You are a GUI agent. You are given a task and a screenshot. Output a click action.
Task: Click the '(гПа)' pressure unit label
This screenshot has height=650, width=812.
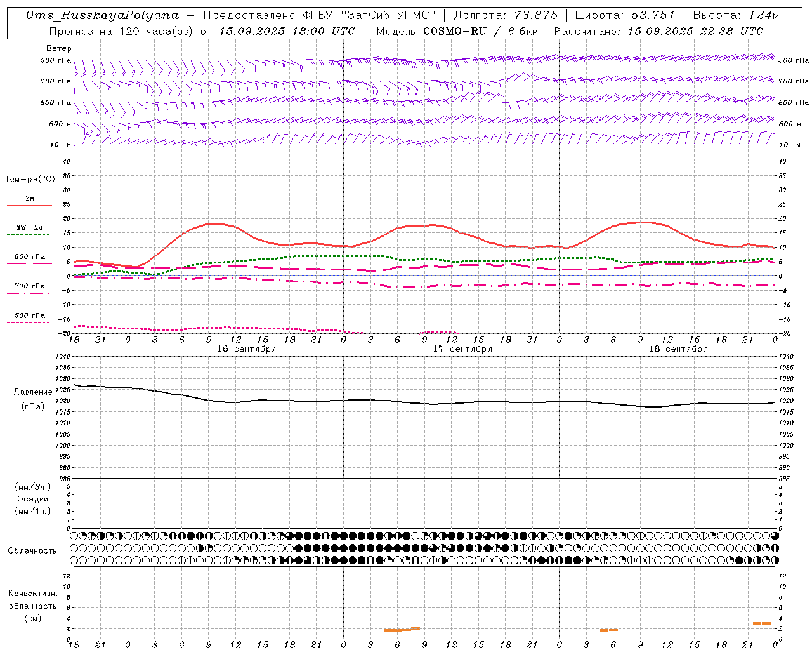[x=33, y=407]
